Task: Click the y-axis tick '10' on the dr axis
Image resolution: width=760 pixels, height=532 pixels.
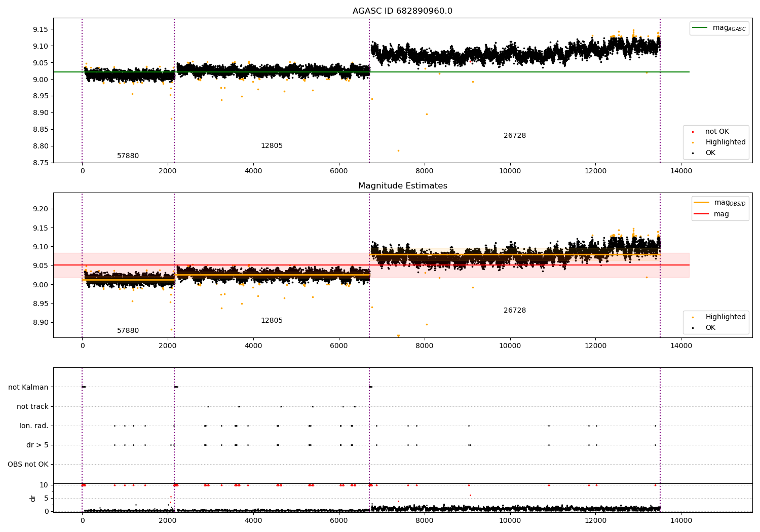Action: click(44, 485)
